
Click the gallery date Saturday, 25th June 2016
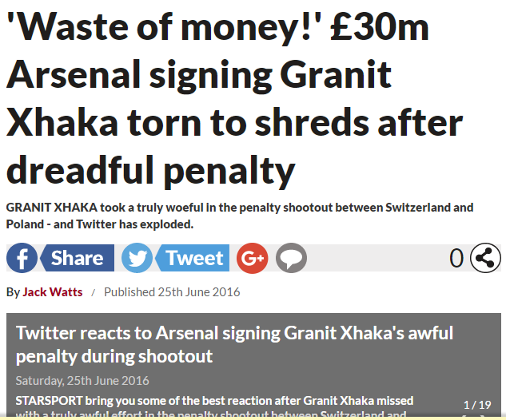point(82,380)
